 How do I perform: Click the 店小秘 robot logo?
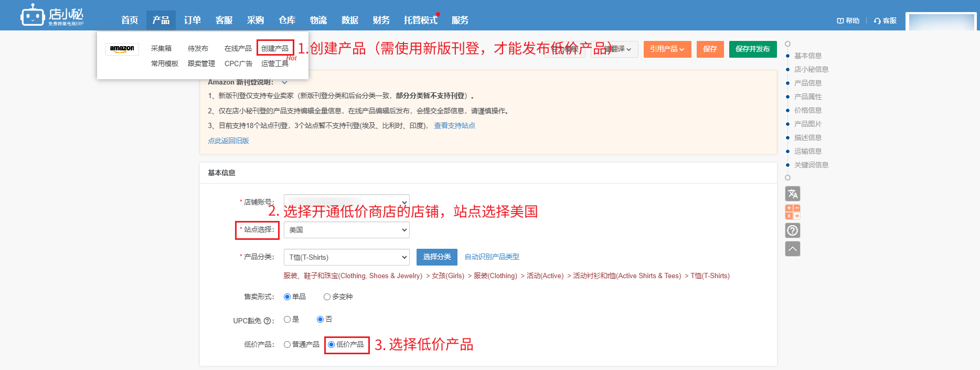[52, 15]
